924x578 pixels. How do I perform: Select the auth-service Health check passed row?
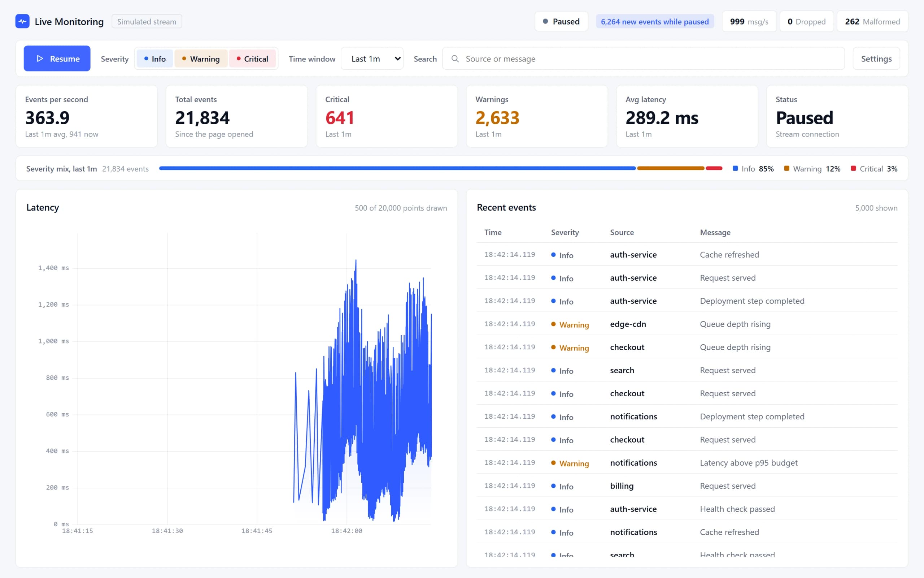pyautogui.click(x=687, y=509)
